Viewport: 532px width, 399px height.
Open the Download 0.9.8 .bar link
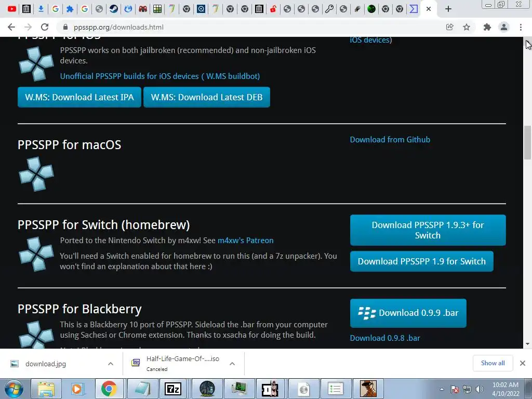point(385,338)
